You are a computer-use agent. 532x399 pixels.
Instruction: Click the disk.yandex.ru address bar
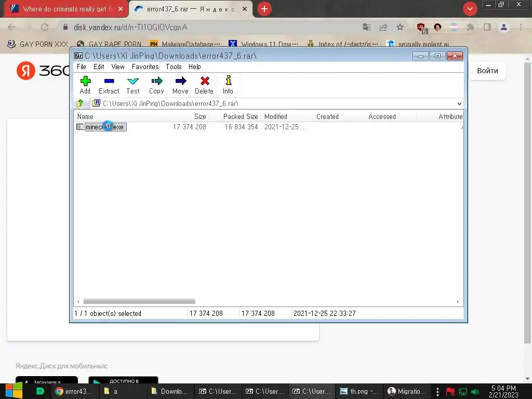(210, 27)
